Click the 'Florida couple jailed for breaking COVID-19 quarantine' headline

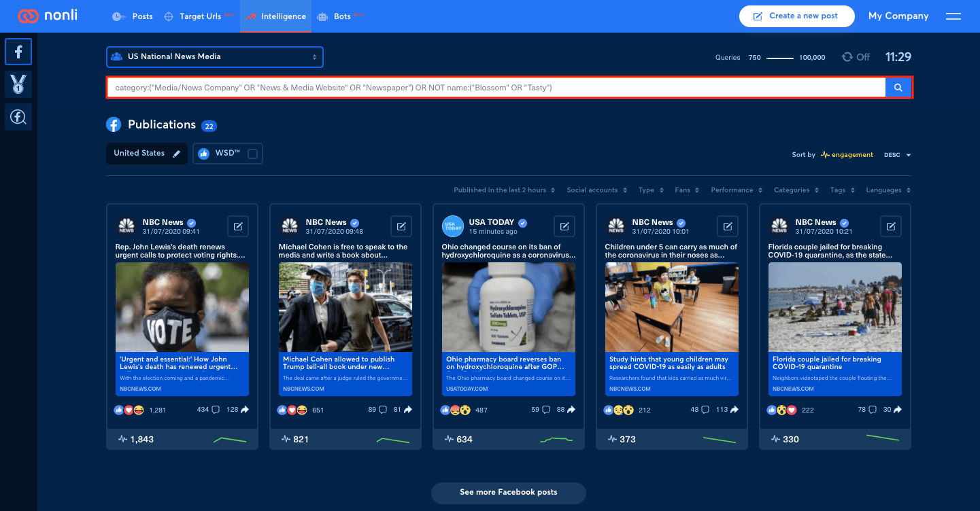click(x=827, y=363)
